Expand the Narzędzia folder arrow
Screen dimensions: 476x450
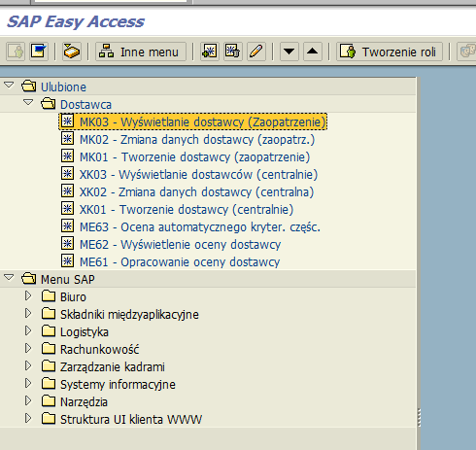(28, 400)
